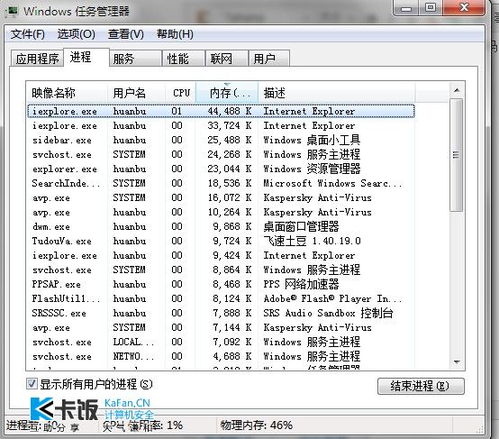Switch to the 应用程序 tab

tap(37, 59)
